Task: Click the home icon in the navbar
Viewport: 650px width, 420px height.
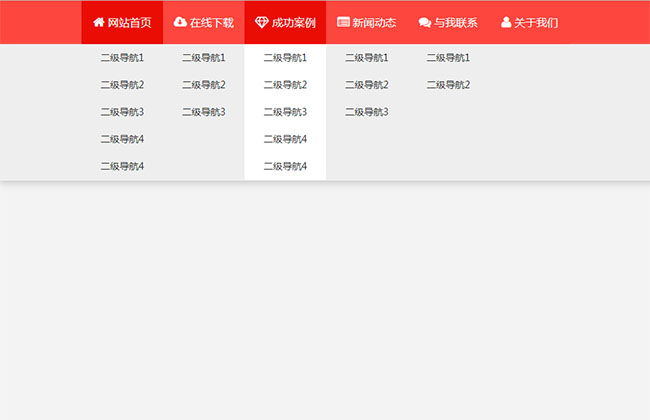Action: coord(98,22)
